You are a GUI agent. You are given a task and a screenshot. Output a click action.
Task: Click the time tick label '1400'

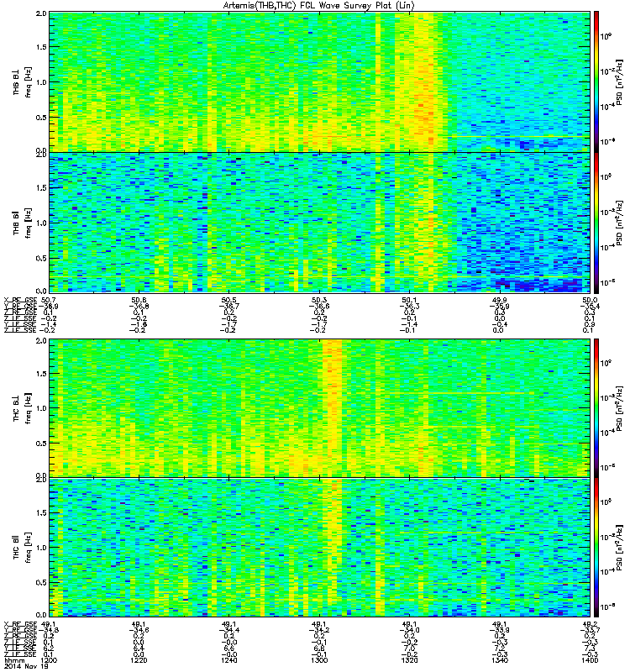[x=590, y=660]
